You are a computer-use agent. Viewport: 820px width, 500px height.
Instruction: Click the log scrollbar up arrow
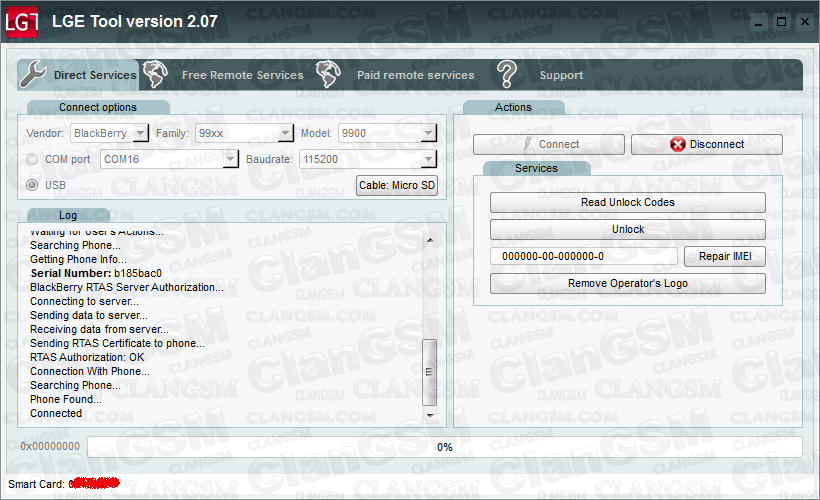[430, 240]
